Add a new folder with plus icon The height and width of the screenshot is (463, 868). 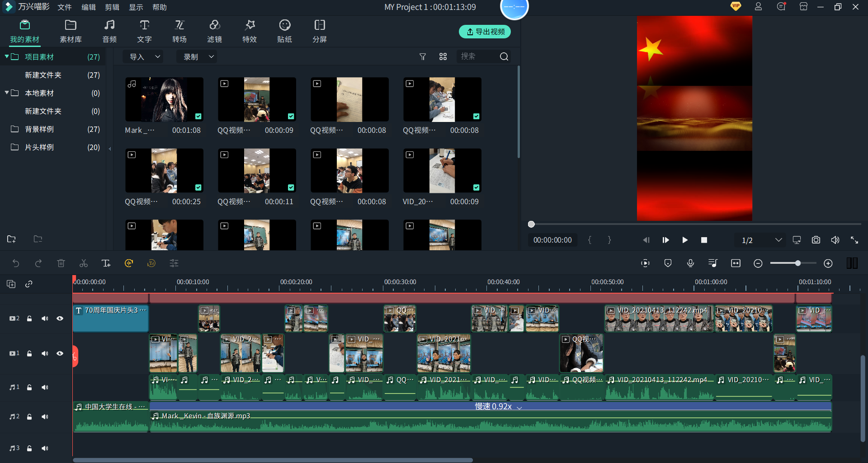point(11,239)
